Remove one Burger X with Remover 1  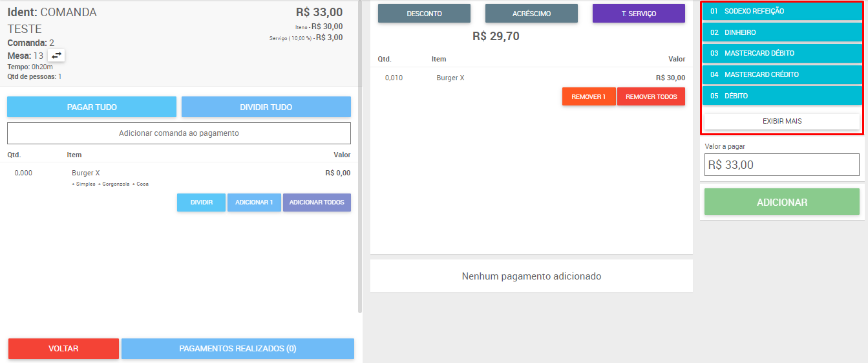pyautogui.click(x=589, y=96)
